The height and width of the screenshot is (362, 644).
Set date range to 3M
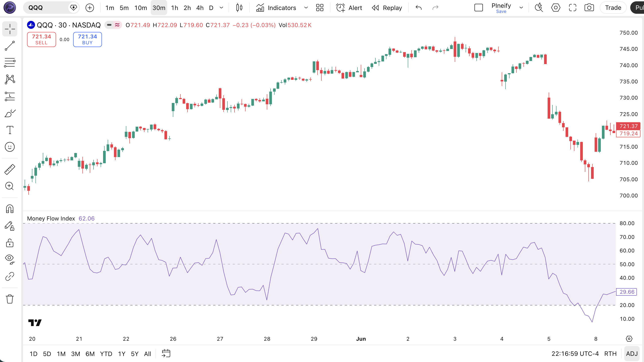click(x=76, y=354)
